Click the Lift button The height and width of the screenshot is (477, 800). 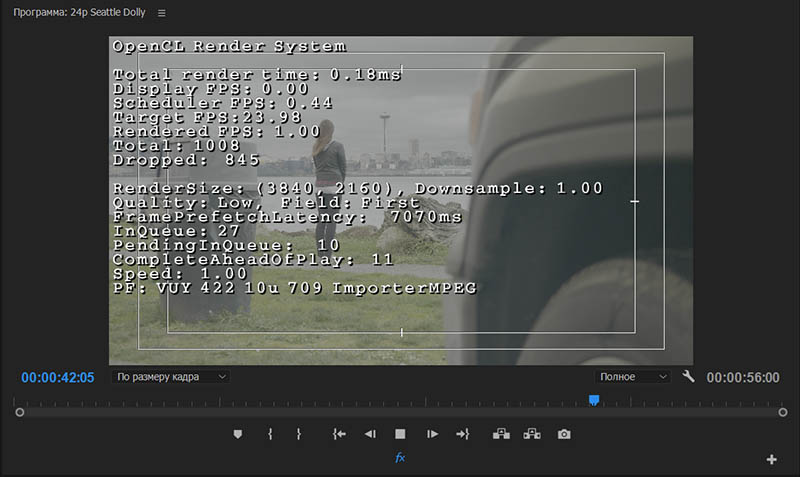click(x=501, y=434)
